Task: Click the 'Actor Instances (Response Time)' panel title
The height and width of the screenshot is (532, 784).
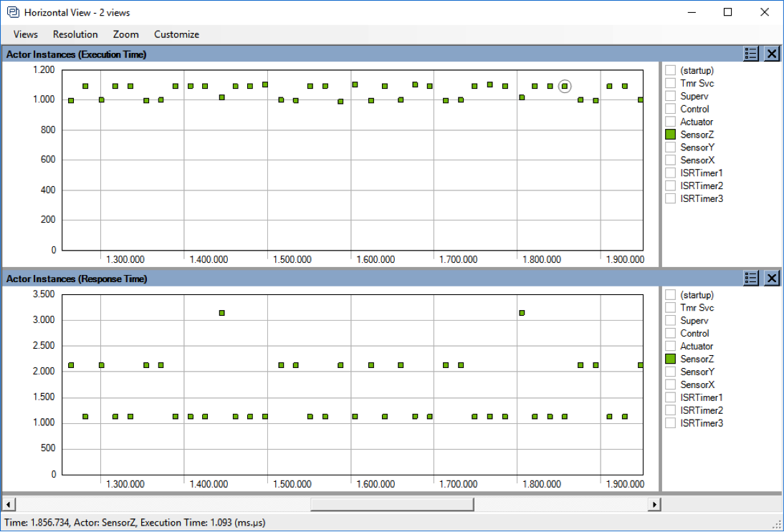Action: (x=77, y=279)
